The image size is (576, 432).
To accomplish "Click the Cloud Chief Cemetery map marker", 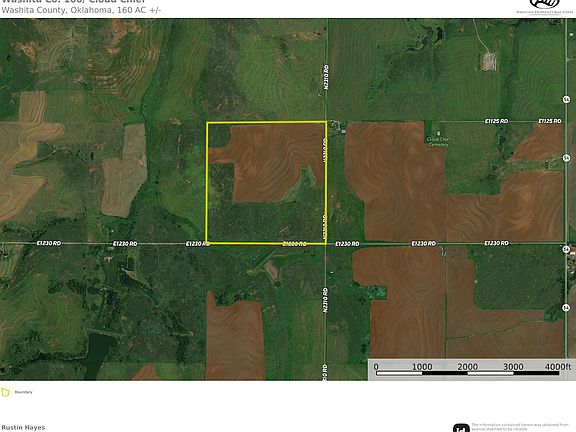I will pos(438,133).
